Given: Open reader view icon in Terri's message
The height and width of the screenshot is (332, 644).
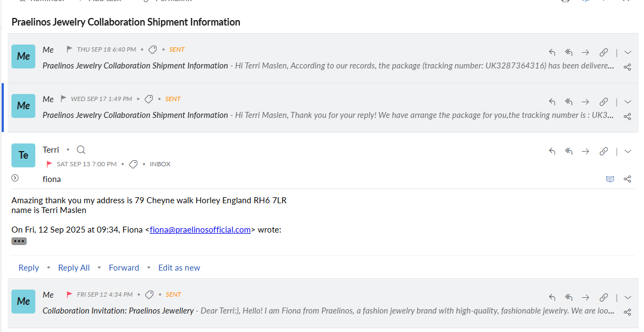Looking at the screenshot, I should tap(610, 179).
